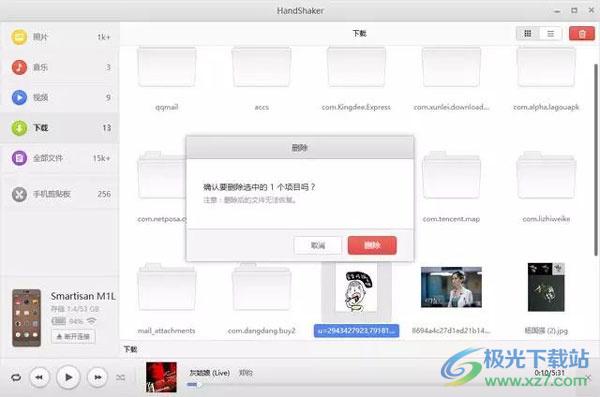Select the Downloads tab in sidebar
The image size is (600, 397).
[60, 128]
